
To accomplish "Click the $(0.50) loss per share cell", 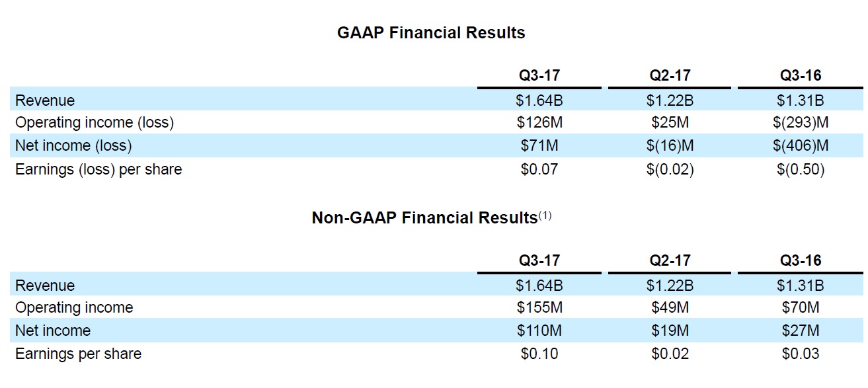I will 800,169.
